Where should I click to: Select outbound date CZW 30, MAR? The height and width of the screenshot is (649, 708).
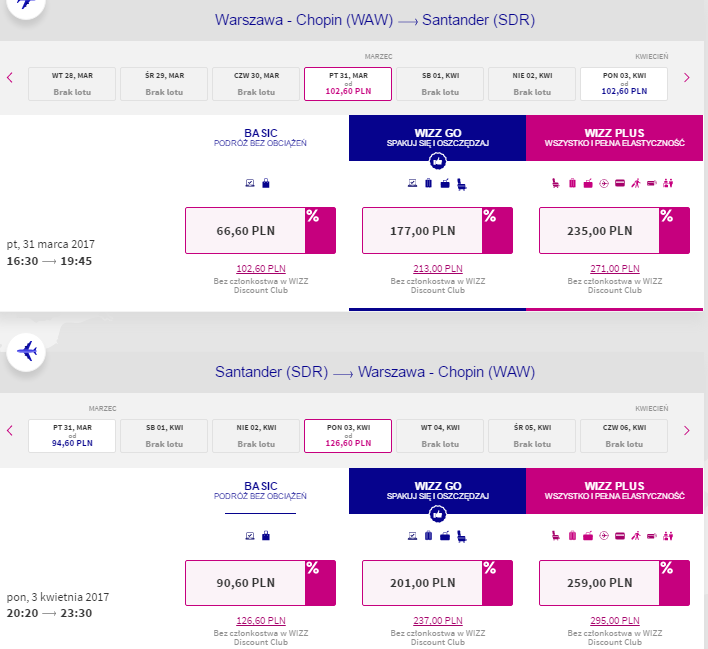[256, 84]
